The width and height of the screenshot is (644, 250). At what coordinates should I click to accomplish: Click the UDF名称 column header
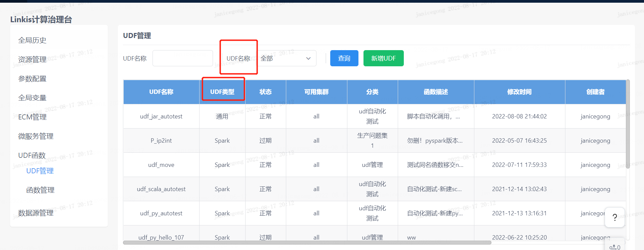tap(161, 92)
